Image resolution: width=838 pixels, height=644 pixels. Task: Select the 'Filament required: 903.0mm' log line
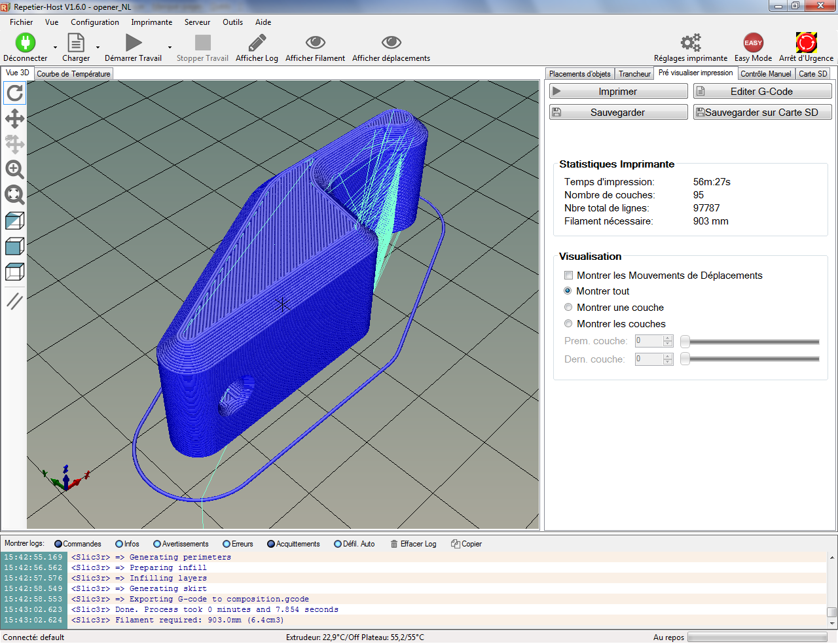pos(413,620)
